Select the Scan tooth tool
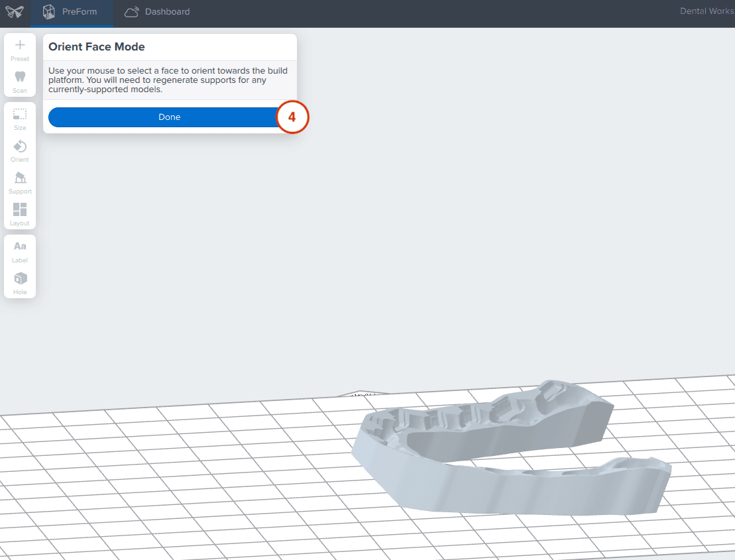This screenshot has width=735, height=560. [x=20, y=78]
